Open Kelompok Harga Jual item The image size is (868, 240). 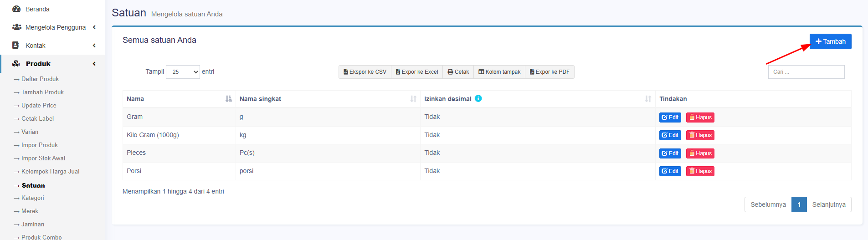click(50, 171)
